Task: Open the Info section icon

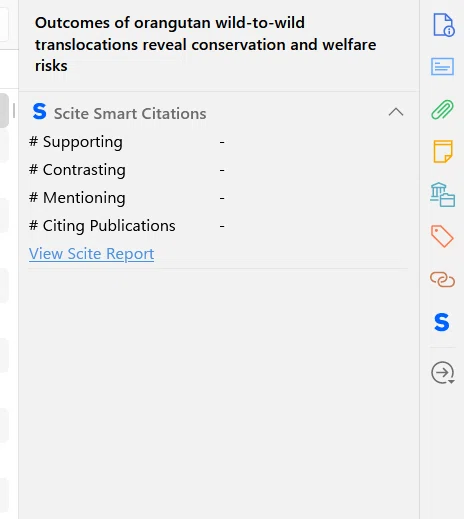Action: tap(443, 25)
